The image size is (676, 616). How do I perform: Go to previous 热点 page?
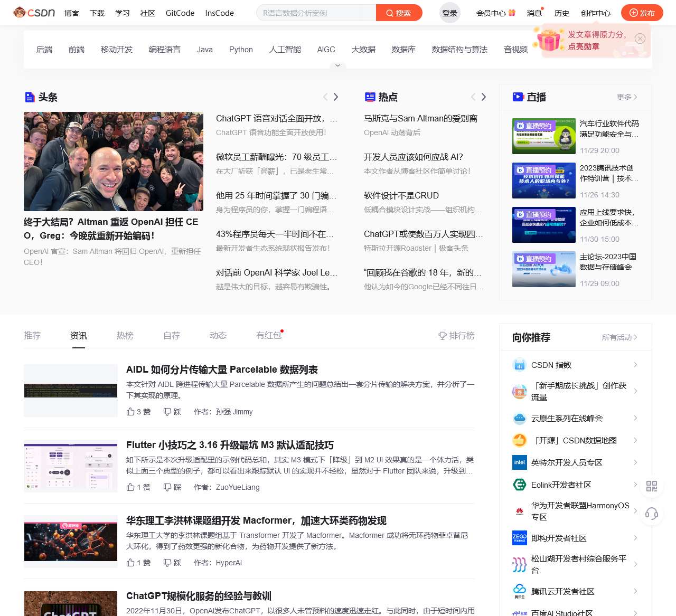(x=473, y=97)
